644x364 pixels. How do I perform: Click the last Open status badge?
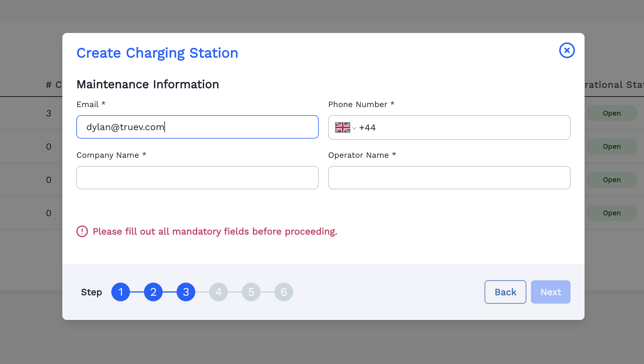point(611,213)
